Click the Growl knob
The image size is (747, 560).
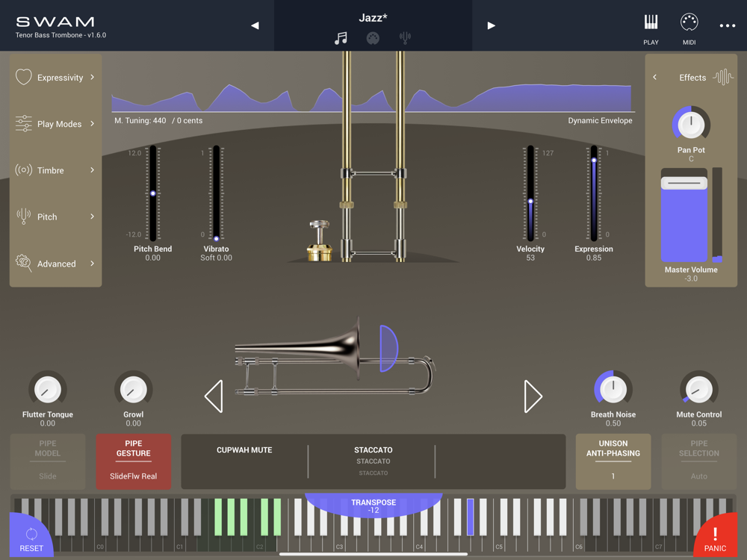134,390
